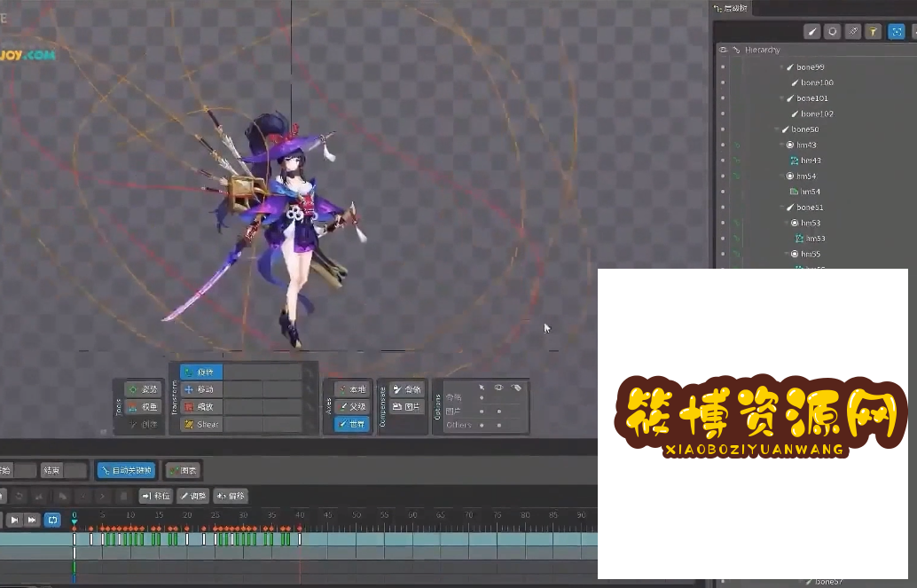Click the green key icon beside hm53 slot

pyautogui.click(x=737, y=223)
